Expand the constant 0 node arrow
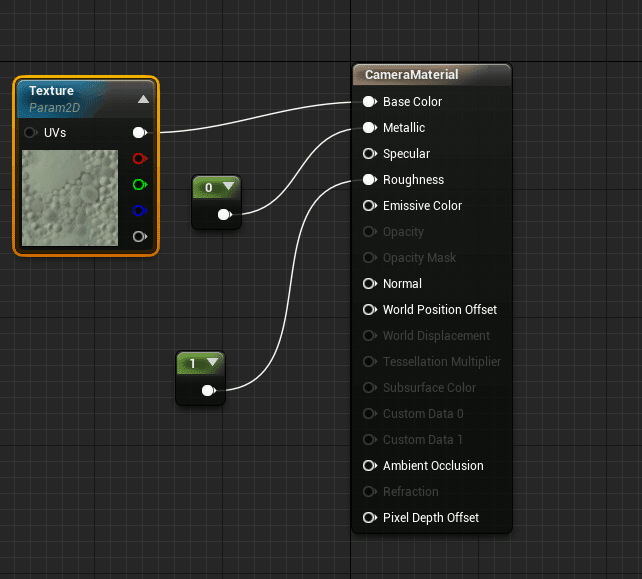The height and width of the screenshot is (579, 642). tap(228, 186)
